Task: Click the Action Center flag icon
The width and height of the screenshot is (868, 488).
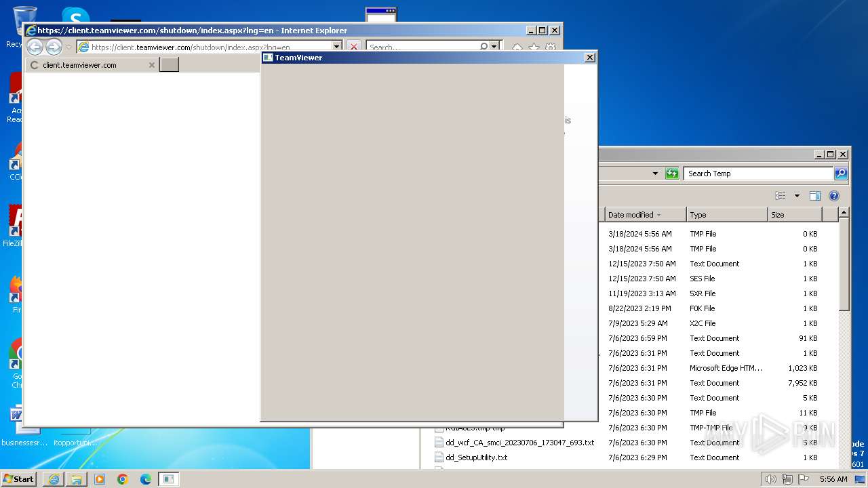Action: (x=803, y=479)
